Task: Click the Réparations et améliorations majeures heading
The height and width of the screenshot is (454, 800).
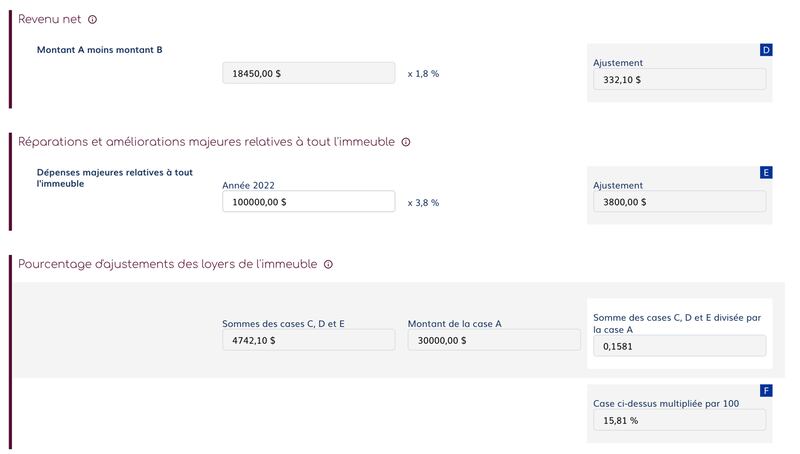Action: (x=206, y=142)
